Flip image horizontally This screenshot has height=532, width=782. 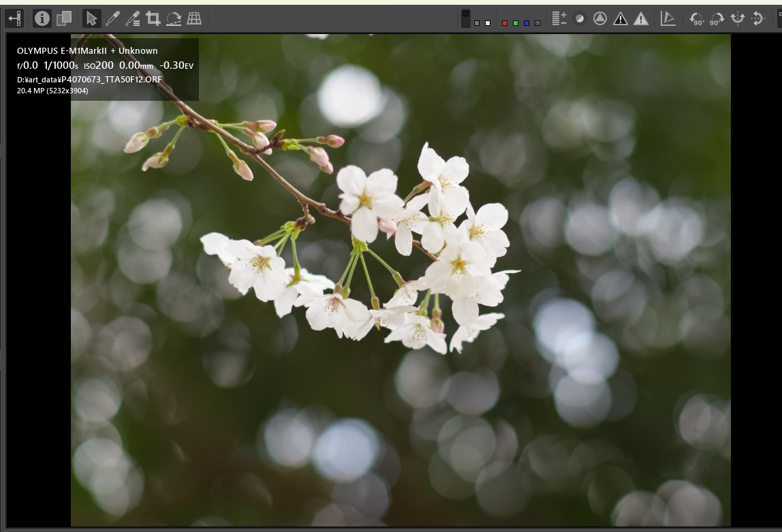click(738, 19)
